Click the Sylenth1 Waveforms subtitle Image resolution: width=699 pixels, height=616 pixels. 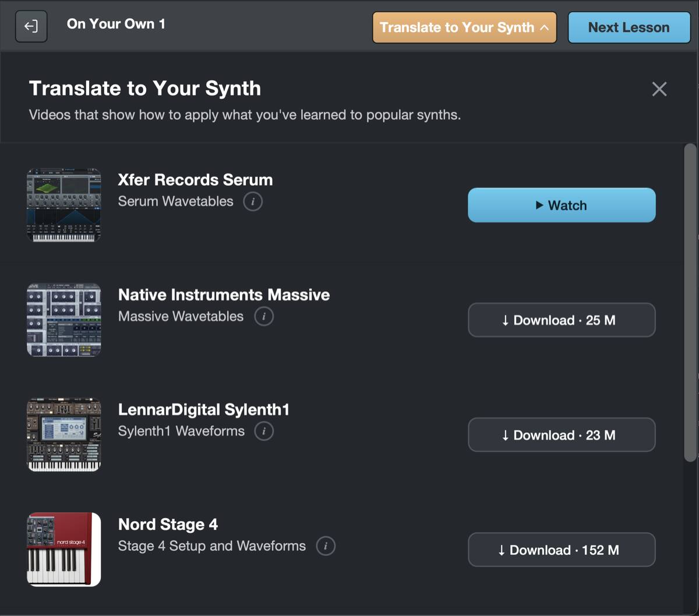[181, 431]
